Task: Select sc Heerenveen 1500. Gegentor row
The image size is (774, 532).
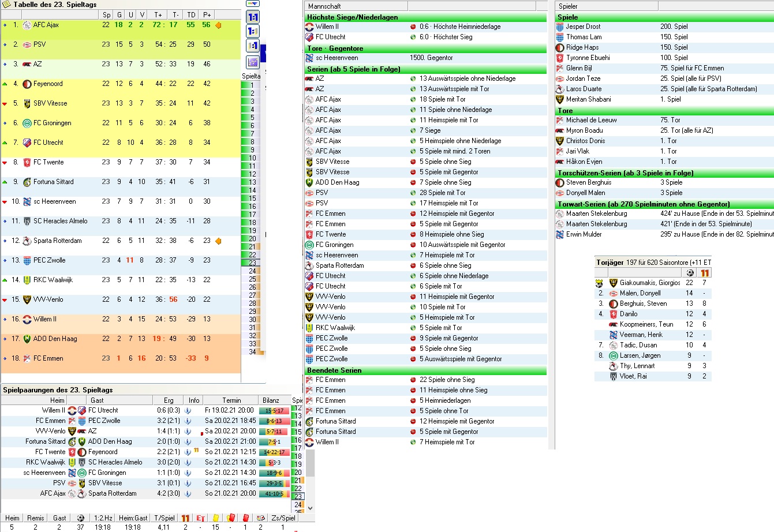Action: pyautogui.click(x=425, y=58)
